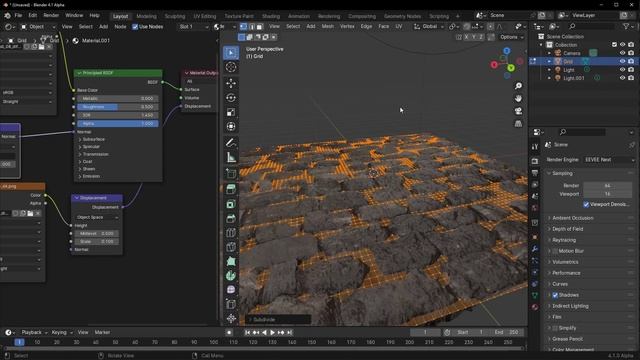Toggle the Shadows checkbox
This screenshot has height=360, width=640.
pyautogui.click(x=555, y=295)
